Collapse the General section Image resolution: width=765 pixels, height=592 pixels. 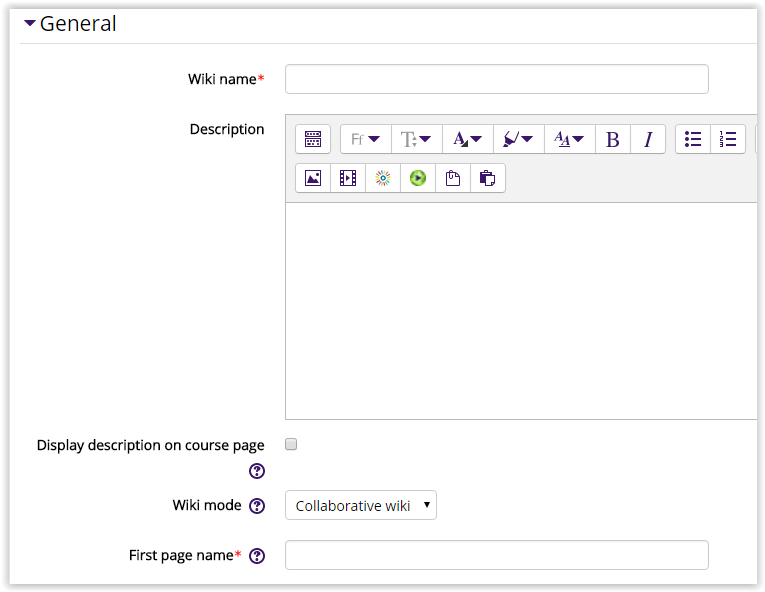pos(30,23)
